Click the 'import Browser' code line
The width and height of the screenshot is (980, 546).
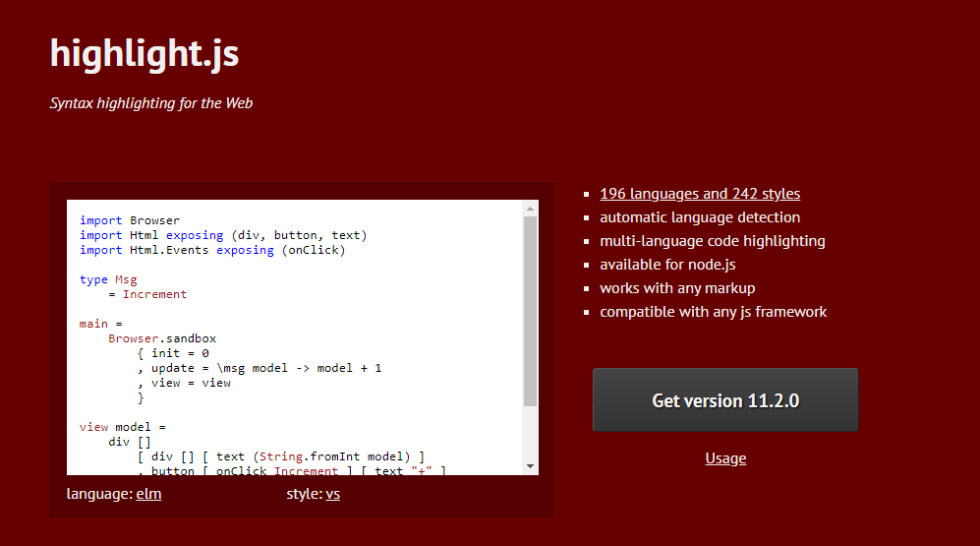click(130, 220)
